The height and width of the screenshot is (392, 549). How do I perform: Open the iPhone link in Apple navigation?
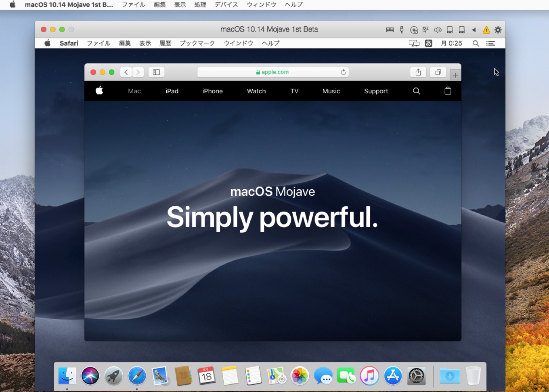pyautogui.click(x=212, y=91)
